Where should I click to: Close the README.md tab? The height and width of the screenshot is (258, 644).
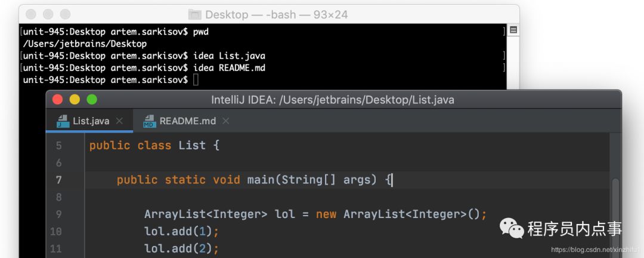tap(225, 121)
